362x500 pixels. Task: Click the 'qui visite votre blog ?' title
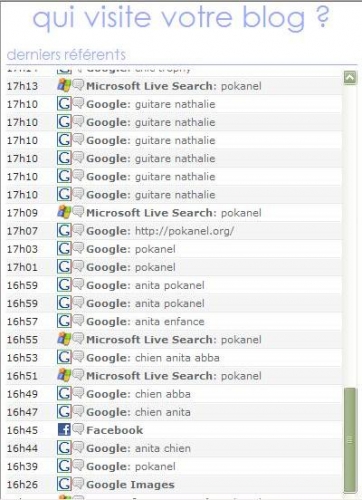(181, 18)
